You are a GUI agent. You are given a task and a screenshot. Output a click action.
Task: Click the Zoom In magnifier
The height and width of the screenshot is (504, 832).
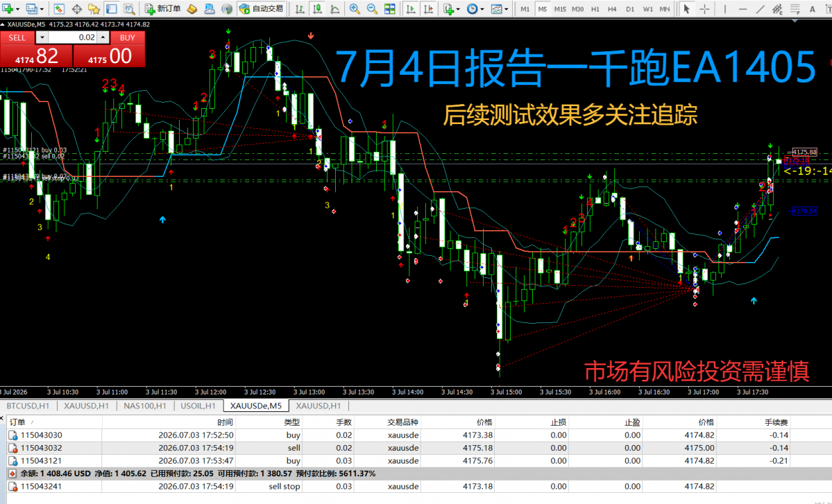(x=355, y=8)
